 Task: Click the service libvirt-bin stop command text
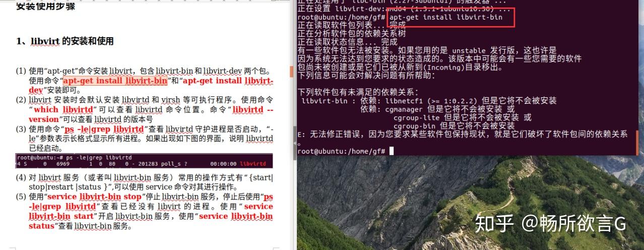pyautogui.click(x=94, y=197)
